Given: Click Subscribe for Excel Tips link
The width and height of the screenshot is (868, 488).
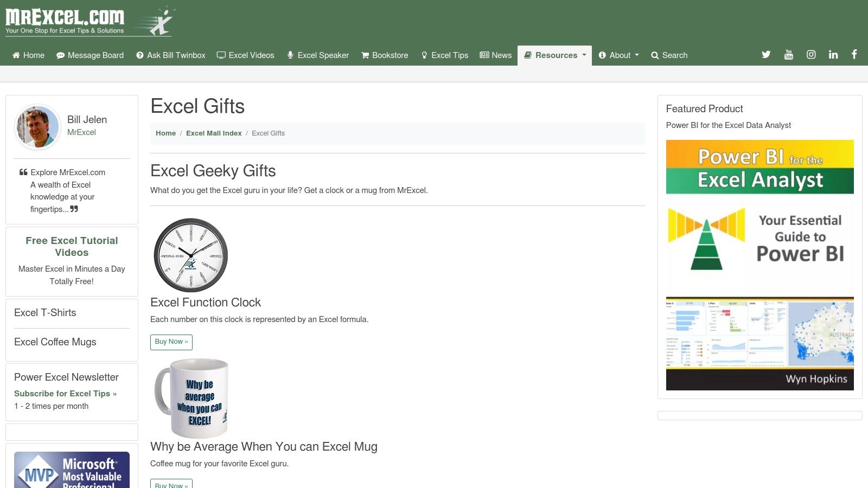Looking at the screenshot, I should point(65,394).
